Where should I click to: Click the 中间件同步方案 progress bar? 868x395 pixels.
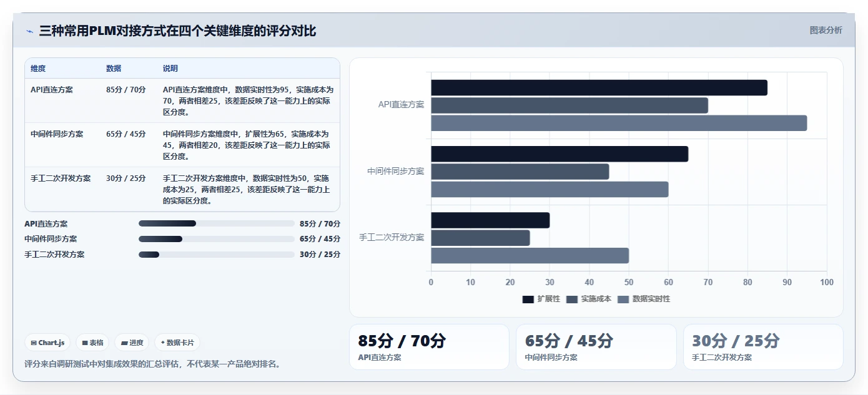(216, 239)
